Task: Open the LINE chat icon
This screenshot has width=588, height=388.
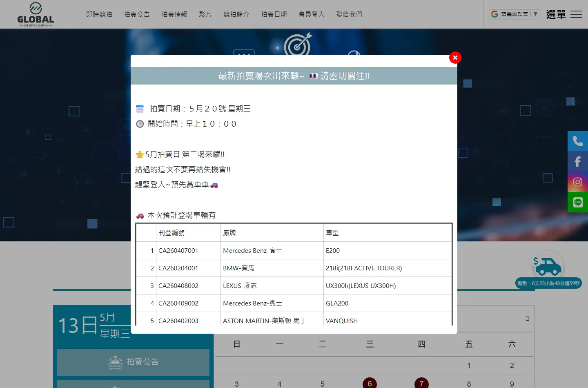Action: click(578, 202)
